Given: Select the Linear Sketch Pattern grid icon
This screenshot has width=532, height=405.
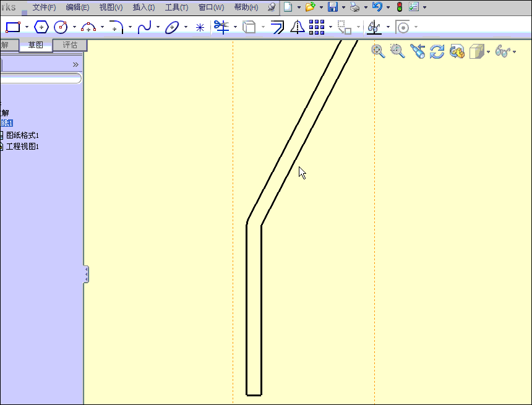Looking at the screenshot, I should pyautogui.click(x=317, y=27).
